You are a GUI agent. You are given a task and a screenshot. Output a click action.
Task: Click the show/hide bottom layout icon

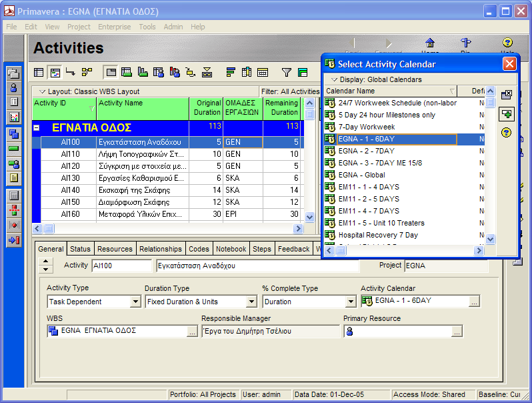207,72
